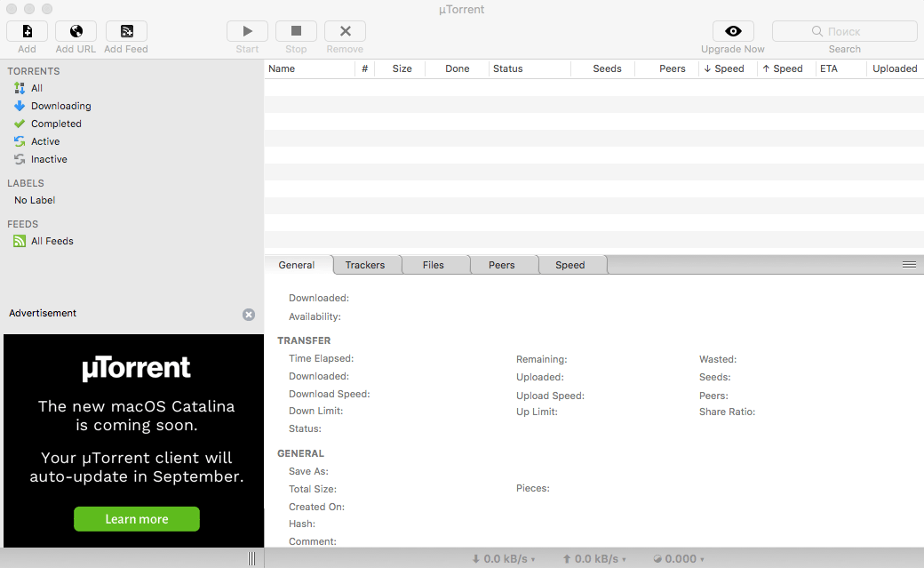Click into the Search input field

(844, 31)
